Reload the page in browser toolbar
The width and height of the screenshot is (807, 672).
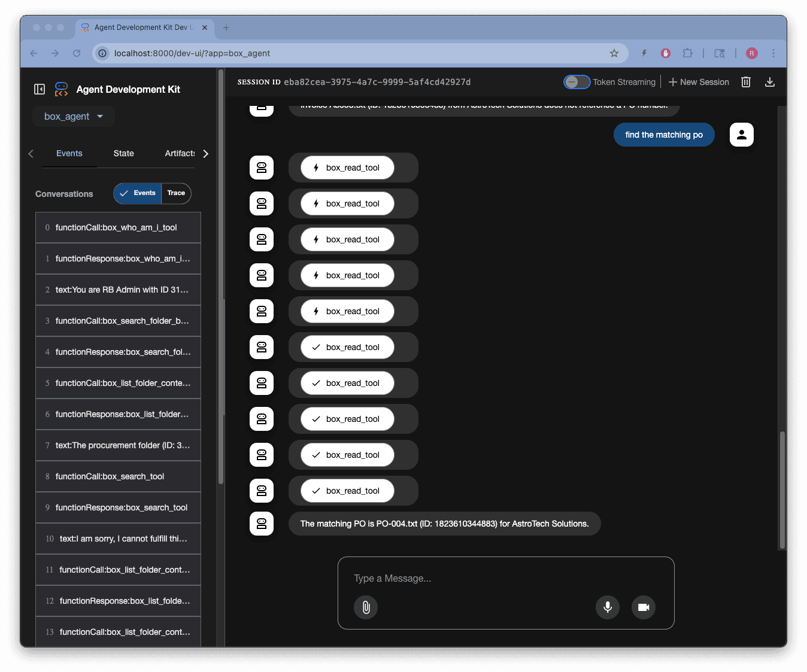tap(77, 53)
